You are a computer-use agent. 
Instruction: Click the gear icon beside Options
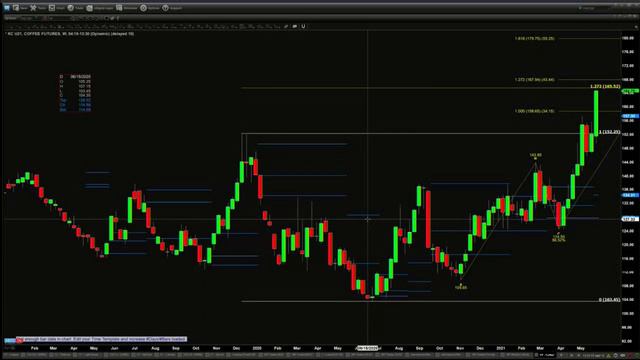click(143, 8)
